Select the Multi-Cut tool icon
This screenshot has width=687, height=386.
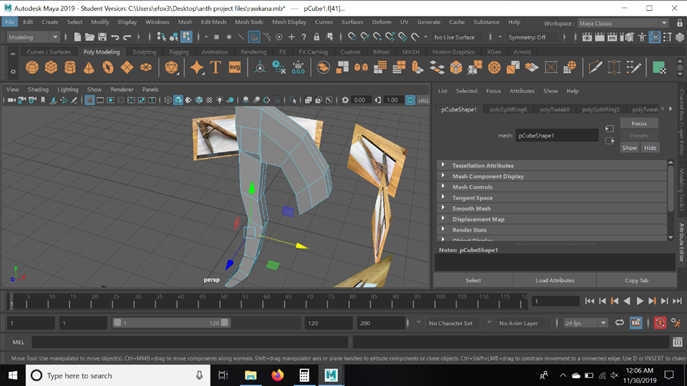pyautogui.click(x=595, y=67)
